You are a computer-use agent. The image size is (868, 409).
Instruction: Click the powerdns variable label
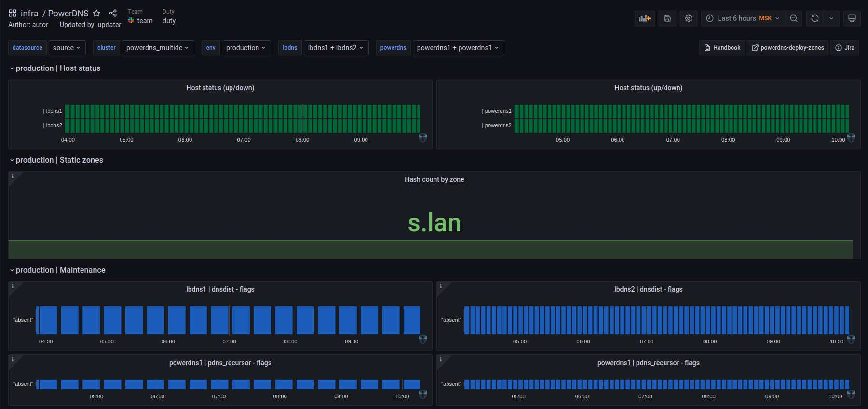click(x=393, y=48)
